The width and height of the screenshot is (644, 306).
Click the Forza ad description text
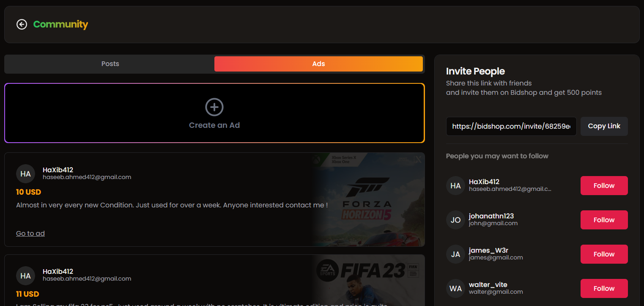172,205
